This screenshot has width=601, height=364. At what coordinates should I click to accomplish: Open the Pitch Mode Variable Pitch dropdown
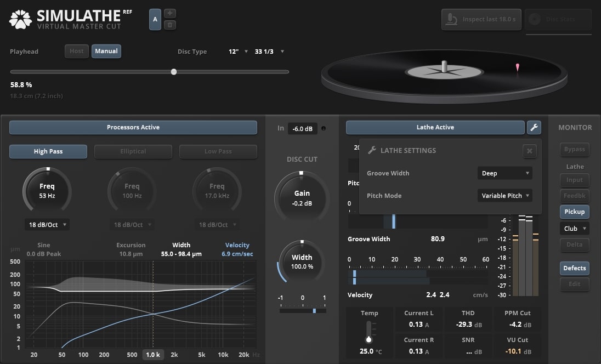(x=504, y=196)
